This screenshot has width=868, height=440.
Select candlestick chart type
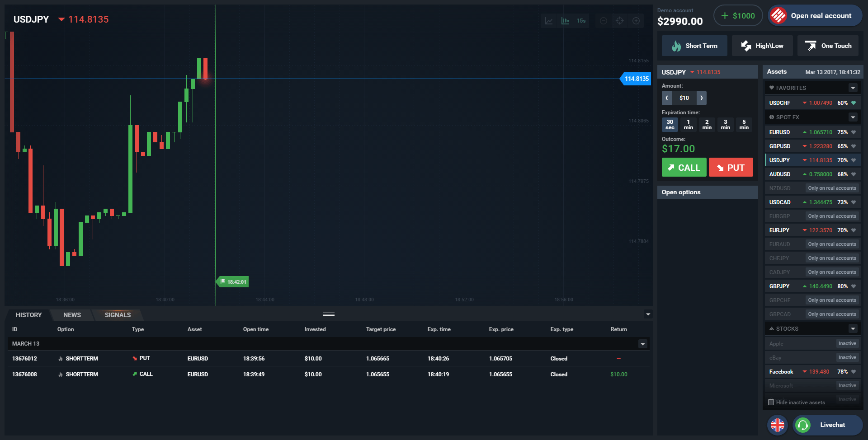point(565,21)
